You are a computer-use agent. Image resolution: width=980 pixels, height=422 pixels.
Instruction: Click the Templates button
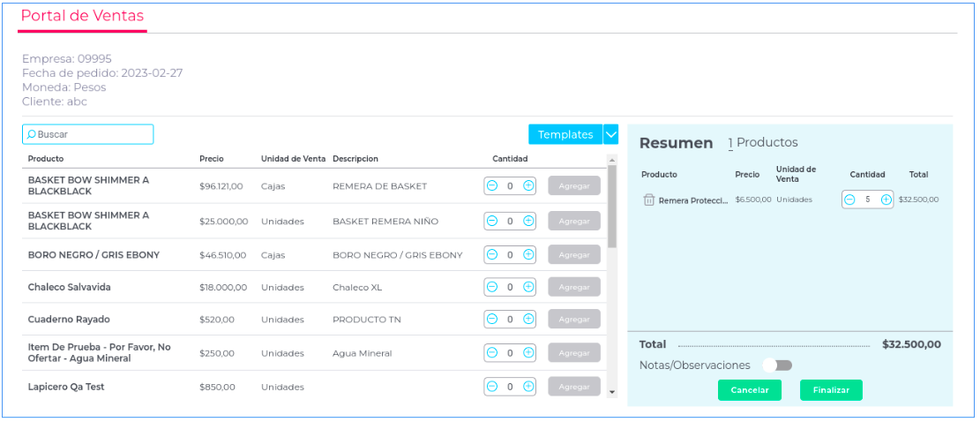pos(565,134)
